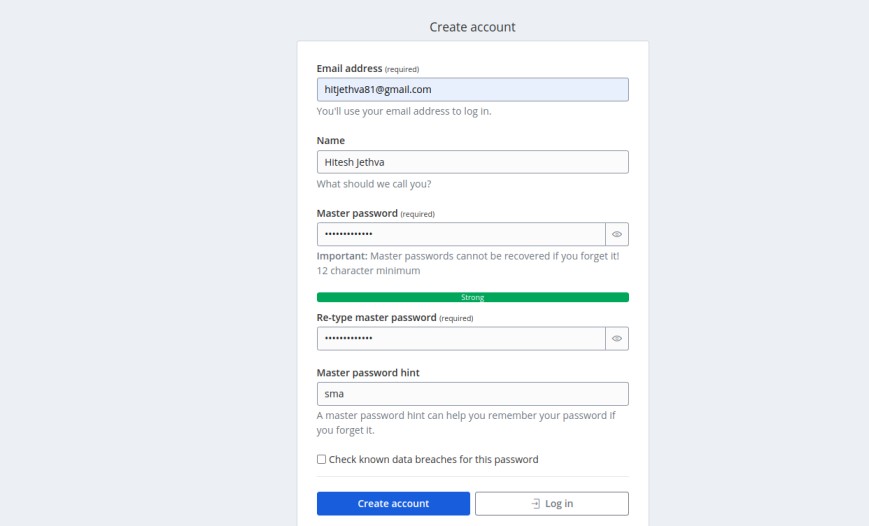Click the arrow icon inside Log in
This screenshot has width=869, height=526.
click(x=536, y=503)
